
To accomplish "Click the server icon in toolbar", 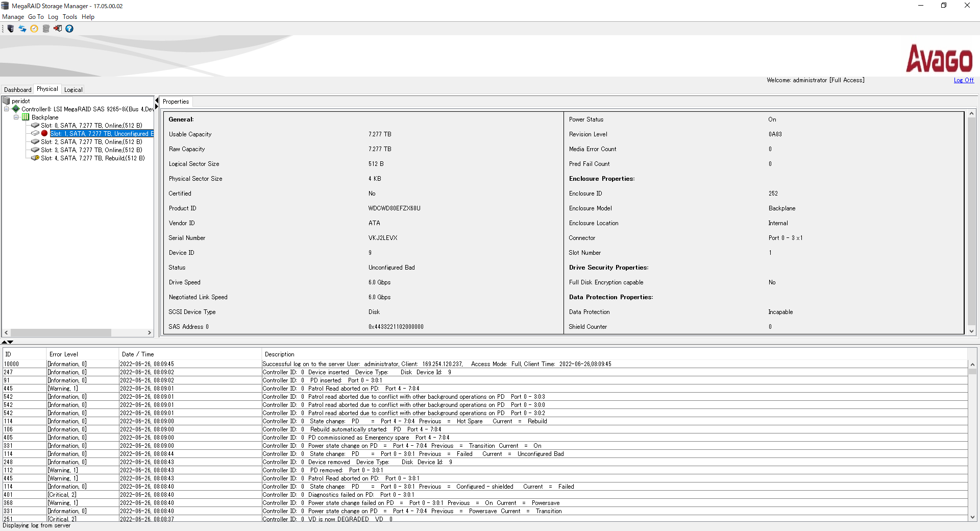I will (x=11, y=29).
